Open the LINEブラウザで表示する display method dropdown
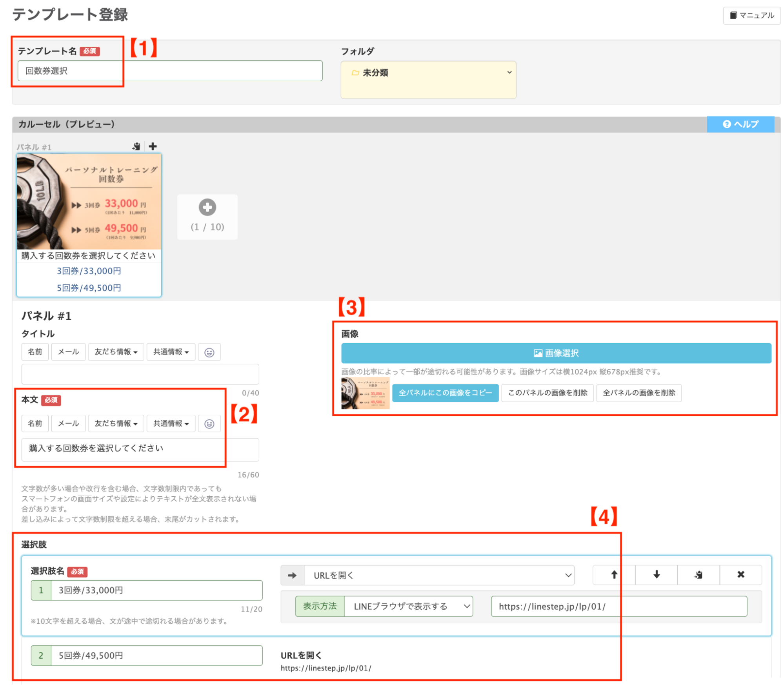This screenshot has height=685, width=784. click(x=408, y=606)
